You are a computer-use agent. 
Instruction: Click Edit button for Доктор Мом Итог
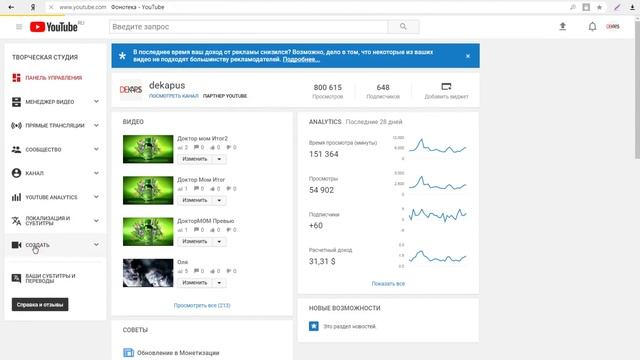[x=195, y=200]
